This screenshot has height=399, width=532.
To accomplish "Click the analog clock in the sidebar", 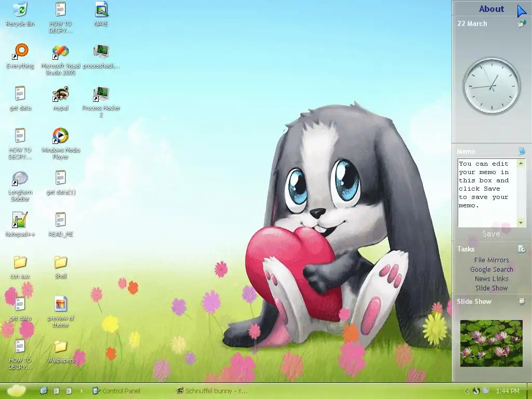I will 491,86.
